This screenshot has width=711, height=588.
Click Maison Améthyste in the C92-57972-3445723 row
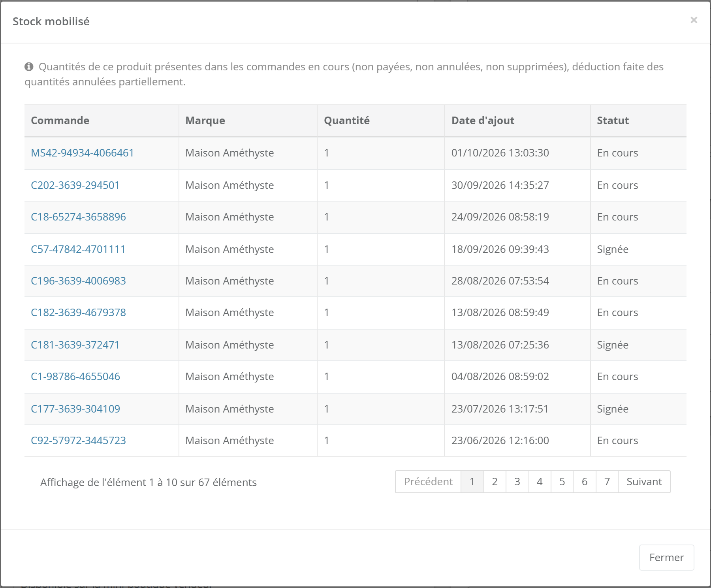[229, 441]
